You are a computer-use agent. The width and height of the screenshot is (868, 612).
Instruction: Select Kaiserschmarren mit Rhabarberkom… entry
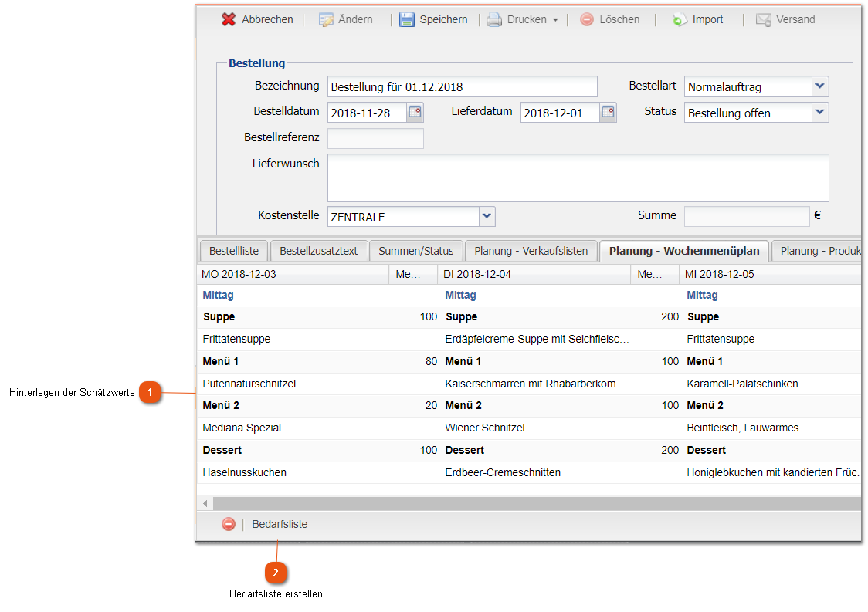tap(535, 384)
